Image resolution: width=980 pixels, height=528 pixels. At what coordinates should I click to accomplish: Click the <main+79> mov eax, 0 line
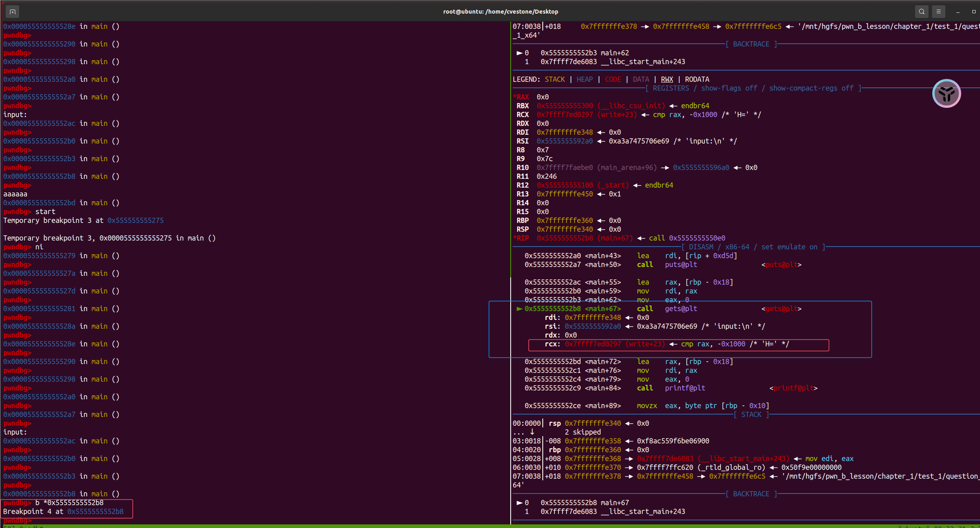tap(607, 379)
